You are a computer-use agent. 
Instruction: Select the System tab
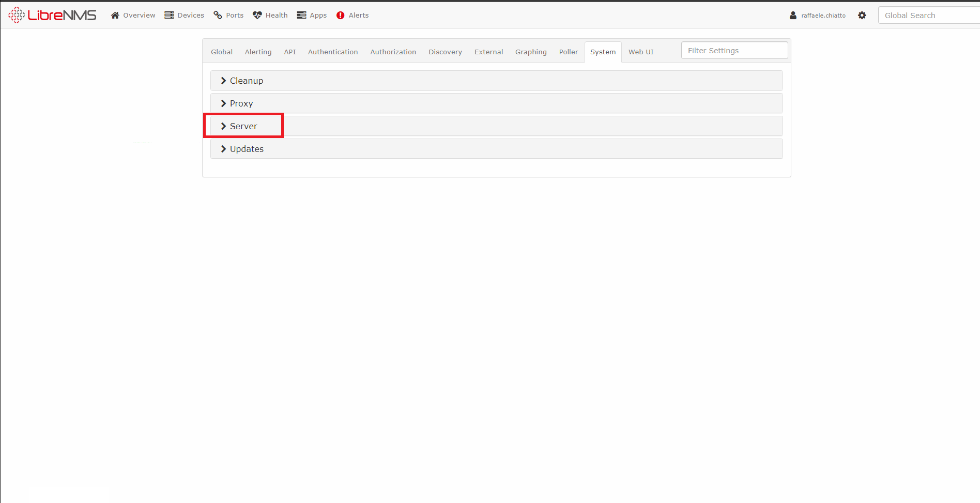[x=603, y=52]
